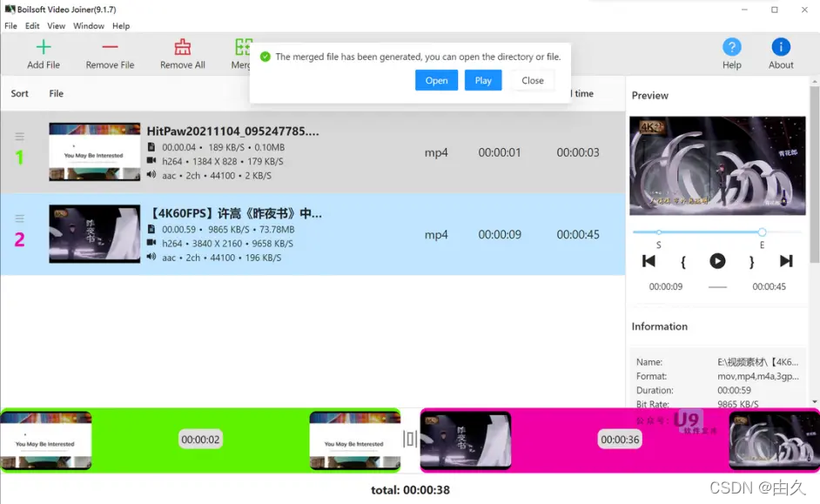
Task: Select the HitPaw video thumbnail in file list
Action: (x=95, y=151)
